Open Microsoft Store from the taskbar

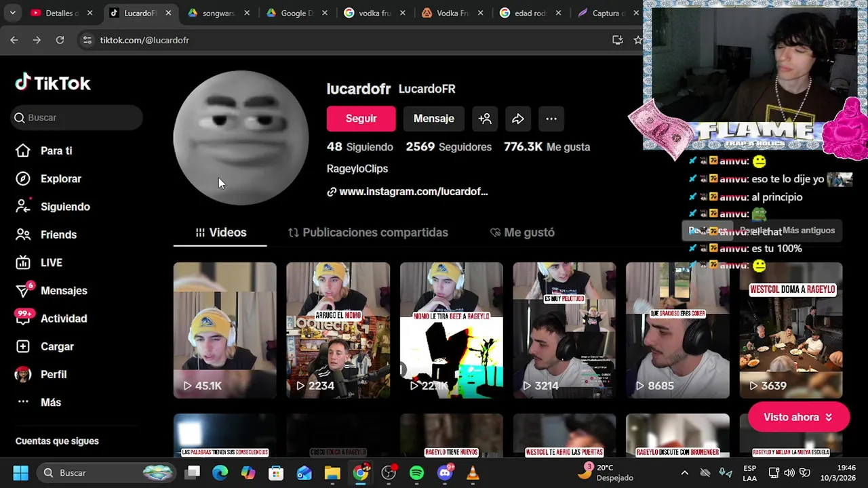click(x=276, y=472)
